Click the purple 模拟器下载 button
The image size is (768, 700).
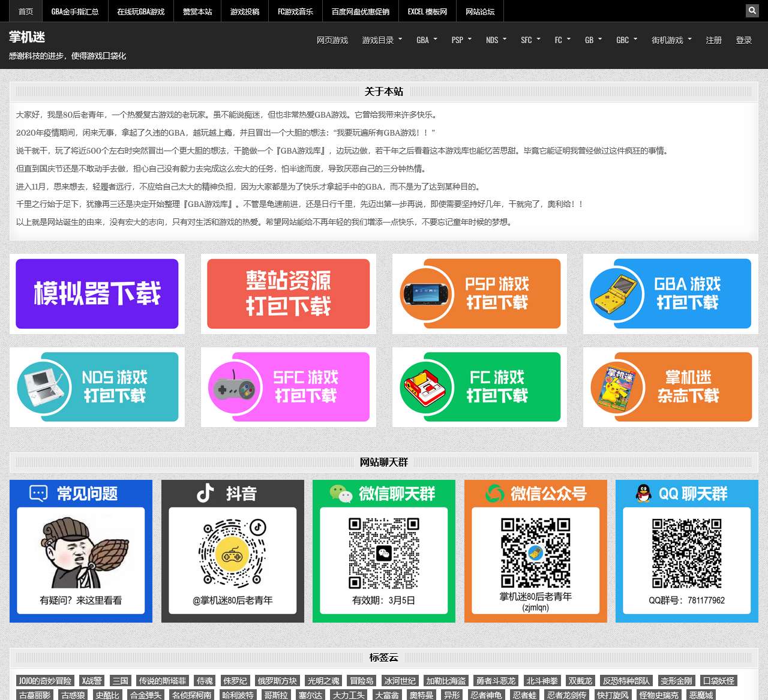tap(97, 294)
